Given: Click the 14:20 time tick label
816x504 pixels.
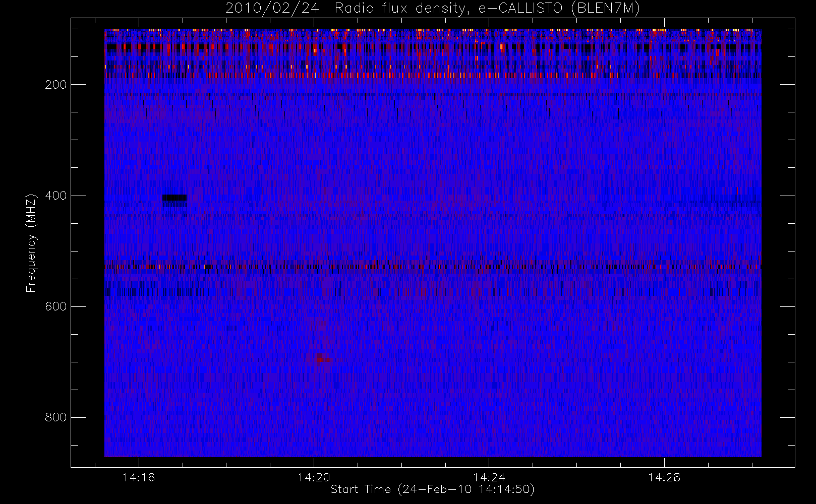Looking at the screenshot, I should click(x=314, y=477).
